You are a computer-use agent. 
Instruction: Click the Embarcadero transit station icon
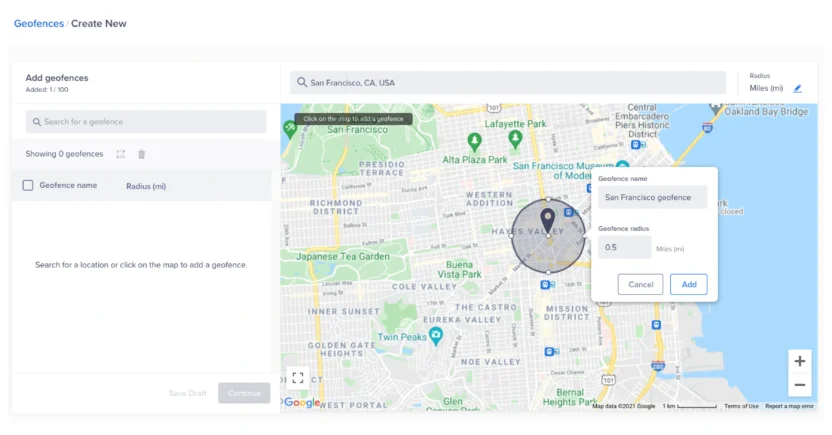[637, 145]
